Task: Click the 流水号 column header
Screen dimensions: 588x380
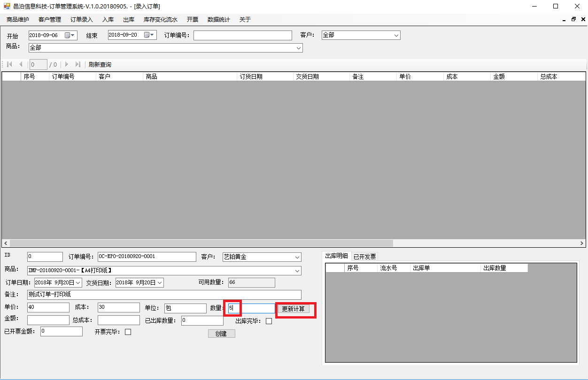Action: click(394, 268)
